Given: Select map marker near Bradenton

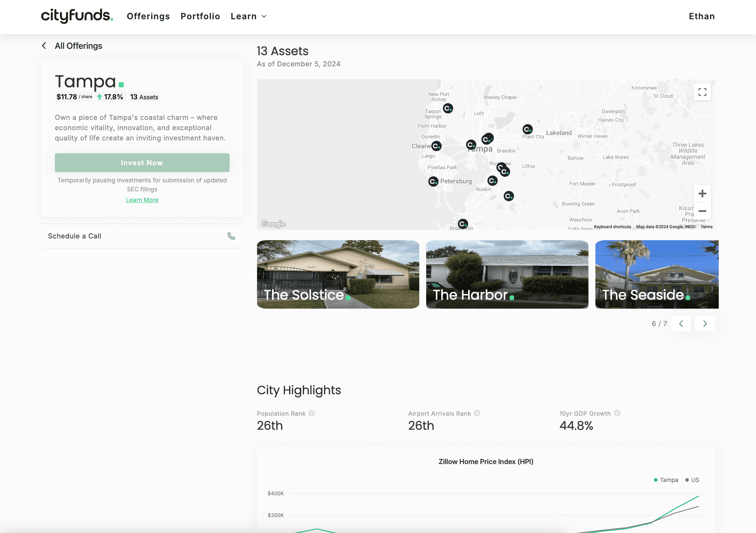Looking at the screenshot, I should 463,224.
